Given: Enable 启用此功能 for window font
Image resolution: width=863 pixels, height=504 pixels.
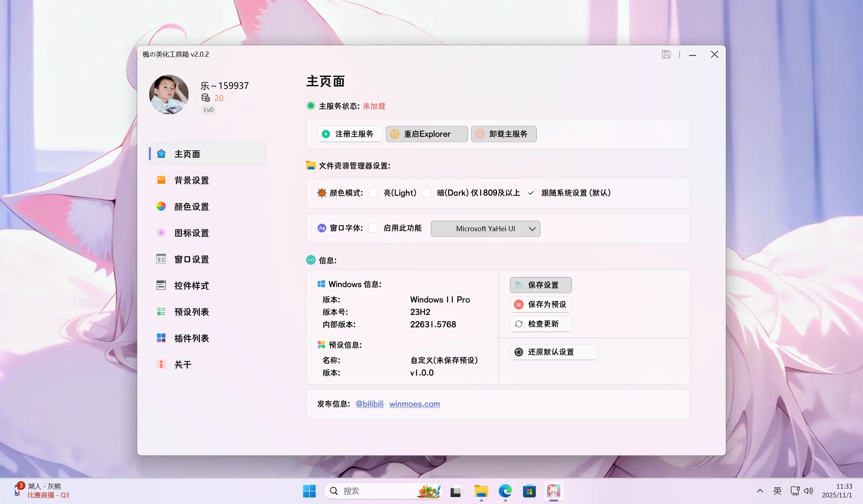Looking at the screenshot, I should coord(373,228).
